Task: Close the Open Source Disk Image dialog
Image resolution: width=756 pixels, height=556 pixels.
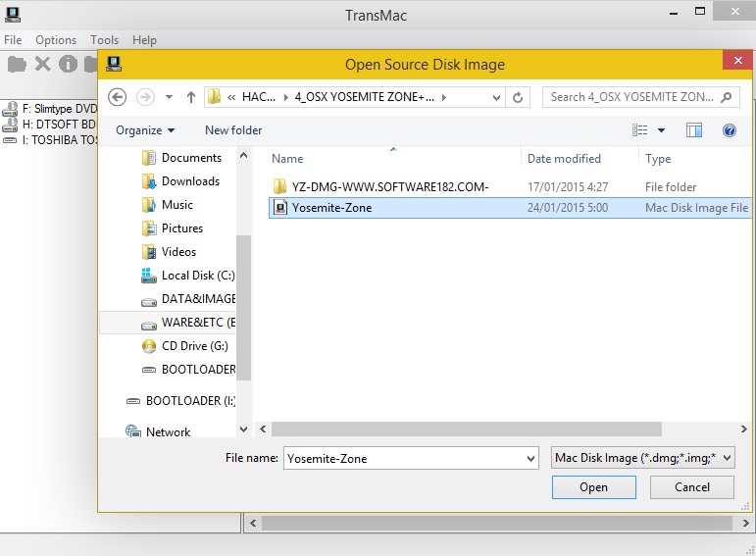Action: pos(737,60)
